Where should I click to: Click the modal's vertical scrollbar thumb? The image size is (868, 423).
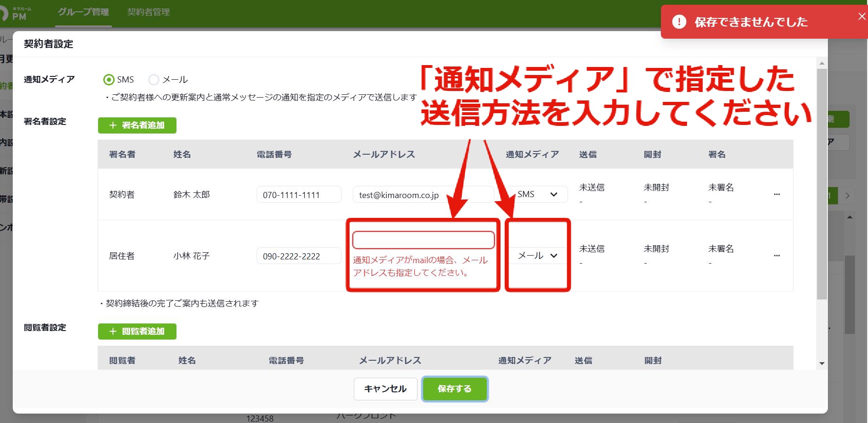click(822, 184)
